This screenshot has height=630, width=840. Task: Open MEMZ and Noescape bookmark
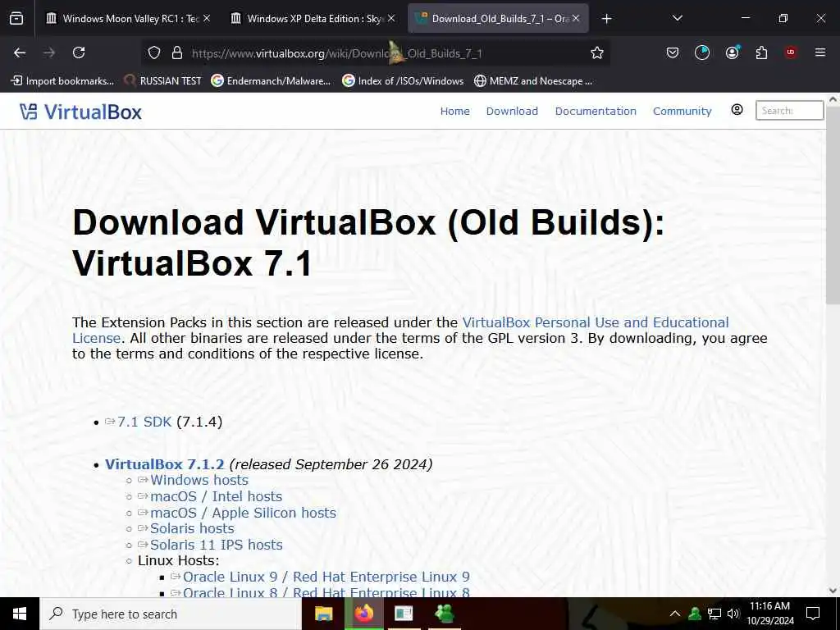pos(533,81)
